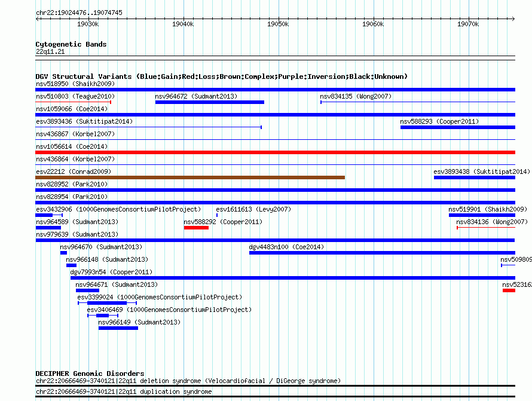Select the small blue esv1611613 variant marker
532x401 pixels.
pyautogui.click(x=217, y=215)
